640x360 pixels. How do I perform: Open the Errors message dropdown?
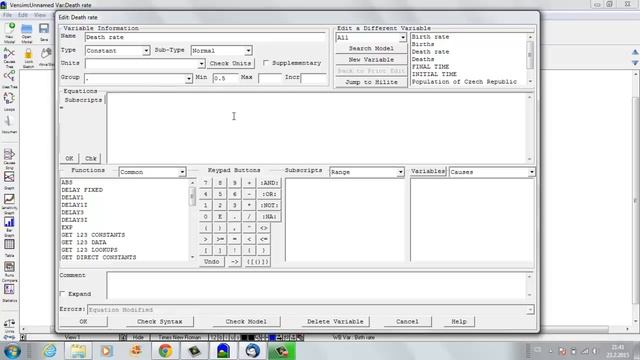[x=530, y=310]
